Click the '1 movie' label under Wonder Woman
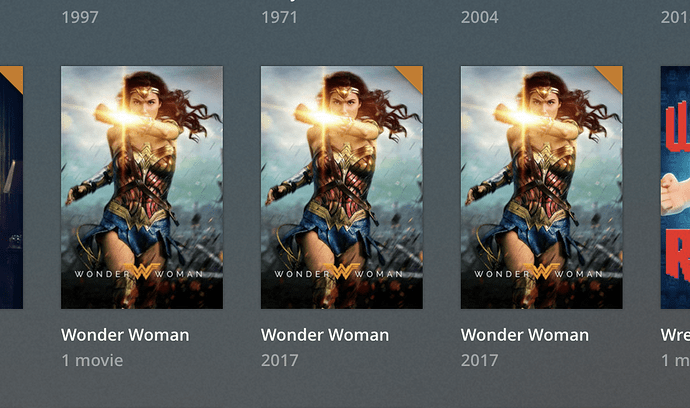 pos(92,360)
